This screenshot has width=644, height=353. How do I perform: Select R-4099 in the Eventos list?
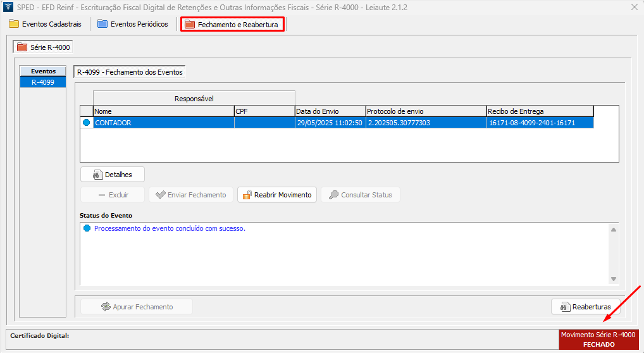pyautogui.click(x=43, y=82)
